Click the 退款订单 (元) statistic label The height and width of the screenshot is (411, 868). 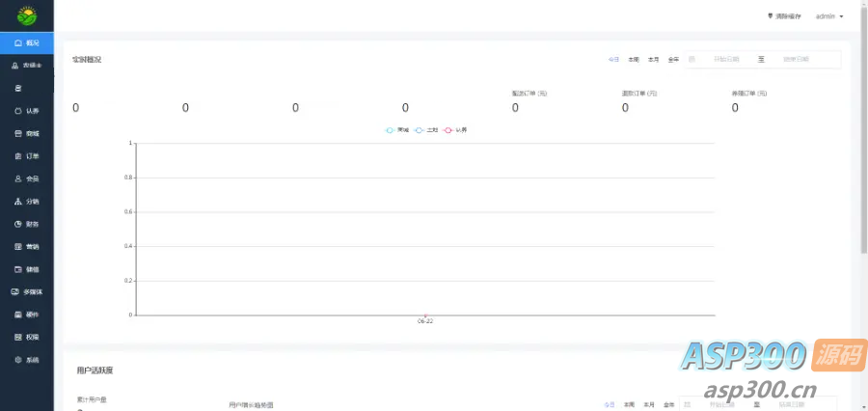(639, 94)
